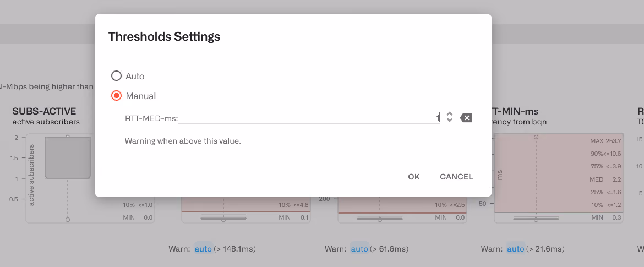Click bottom whisker circle of SUBS-ACTIVE plot
This screenshot has height=267, width=644.
pos(68,219)
